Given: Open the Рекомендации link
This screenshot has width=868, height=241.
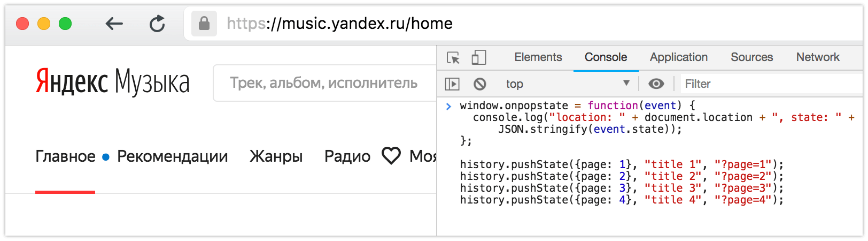Looking at the screenshot, I should pyautogui.click(x=172, y=156).
